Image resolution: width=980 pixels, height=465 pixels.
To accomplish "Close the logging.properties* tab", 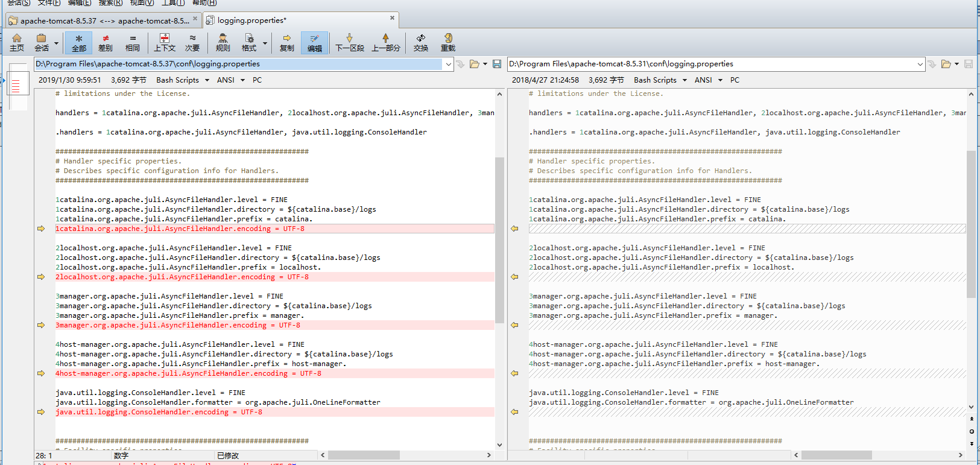I will [392, 18].
